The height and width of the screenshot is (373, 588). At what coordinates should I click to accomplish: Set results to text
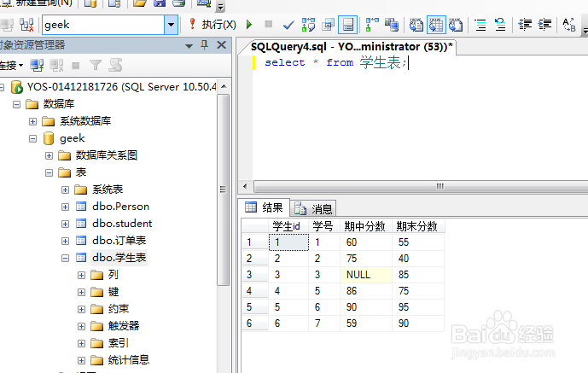click(416, 25)
